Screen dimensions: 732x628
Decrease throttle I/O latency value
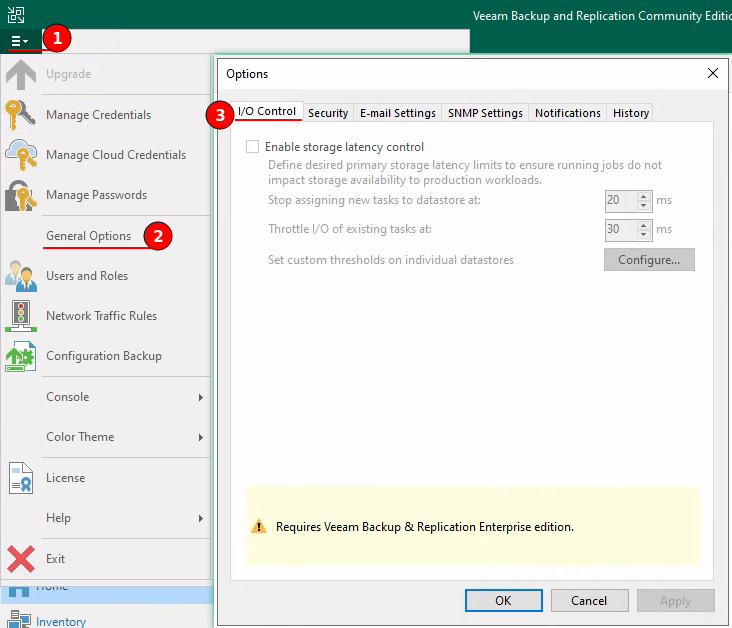[644, 234]
